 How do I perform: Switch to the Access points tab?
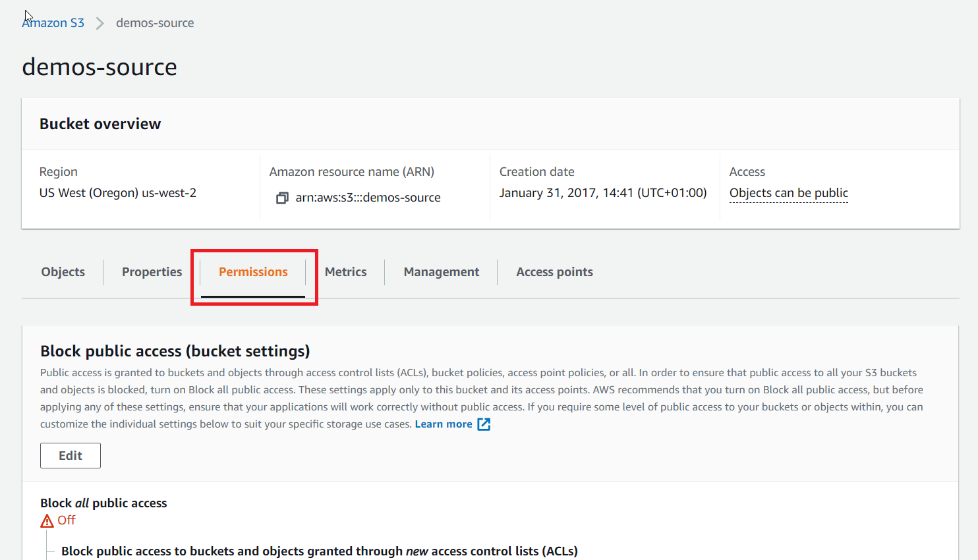tap(554, 272)
